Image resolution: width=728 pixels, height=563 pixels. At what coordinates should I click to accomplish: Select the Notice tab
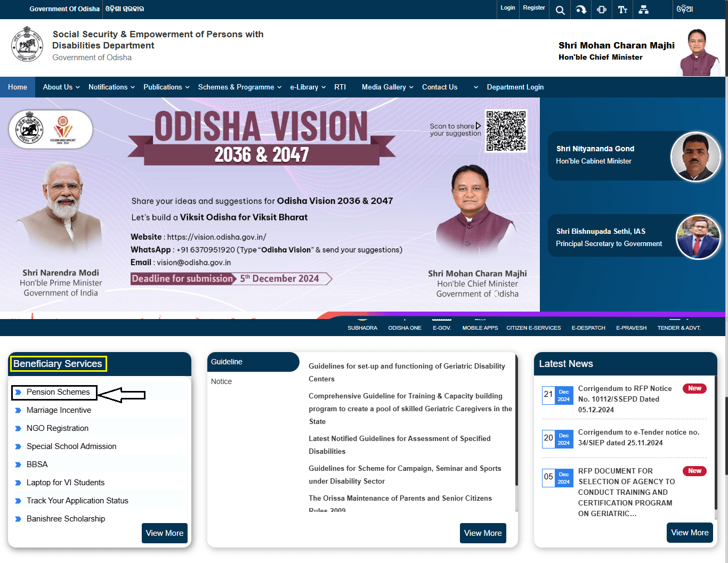click(221, 381)
